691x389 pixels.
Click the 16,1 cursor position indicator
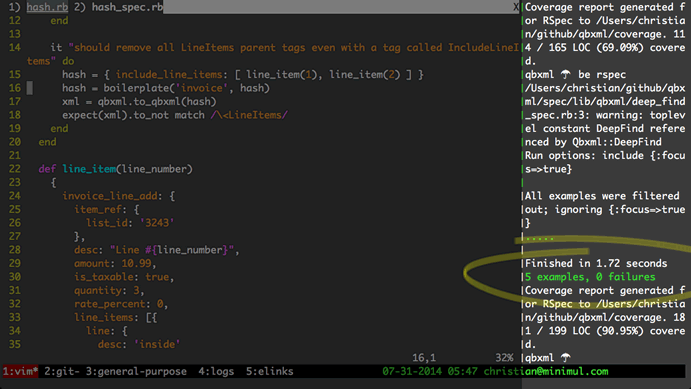click(x=424, y=358)
